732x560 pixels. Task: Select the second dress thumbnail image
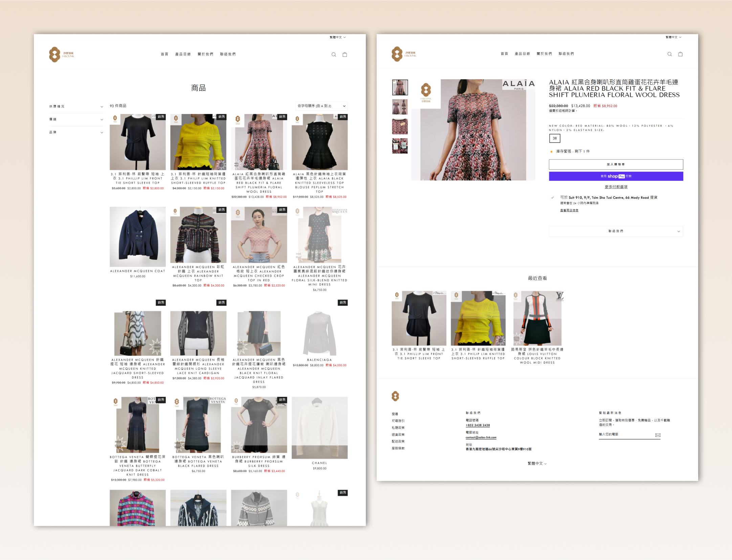400,107
